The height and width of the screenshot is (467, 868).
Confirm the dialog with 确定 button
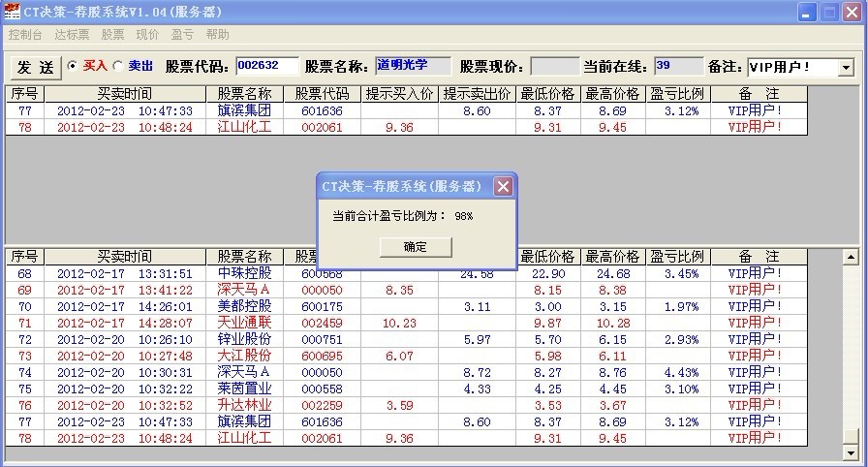tap(416, 247)
